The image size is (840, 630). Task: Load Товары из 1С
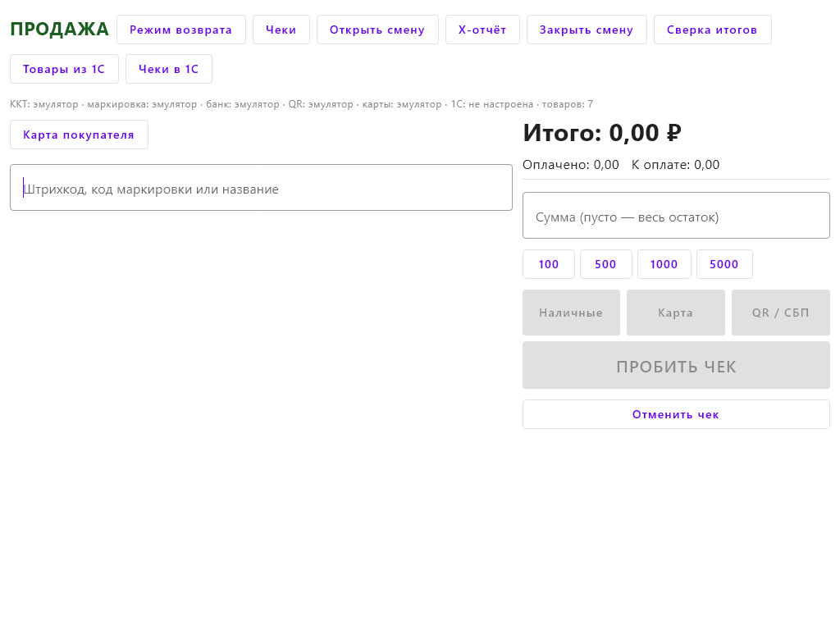[64, 69]
